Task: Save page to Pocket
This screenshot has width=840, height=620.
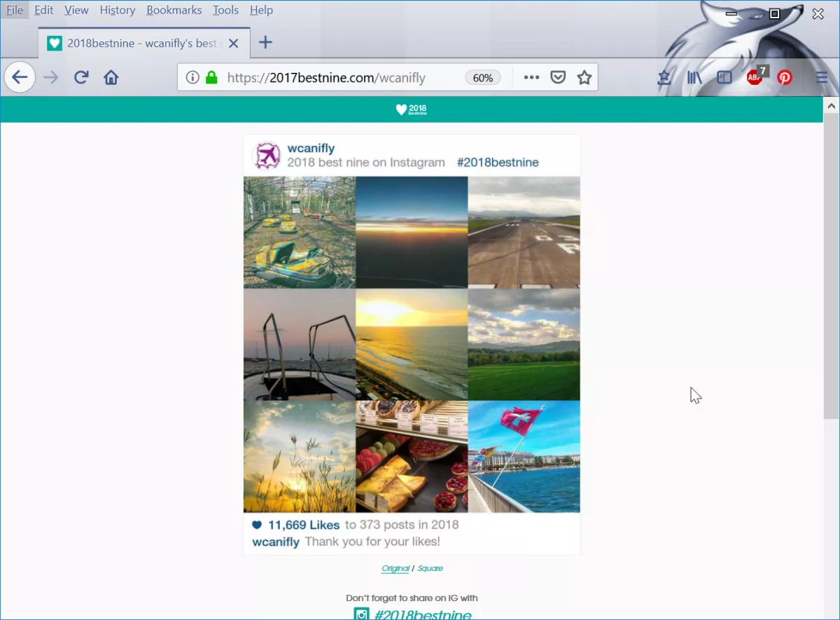Action: pyautogui.click(x=558, y=77)
